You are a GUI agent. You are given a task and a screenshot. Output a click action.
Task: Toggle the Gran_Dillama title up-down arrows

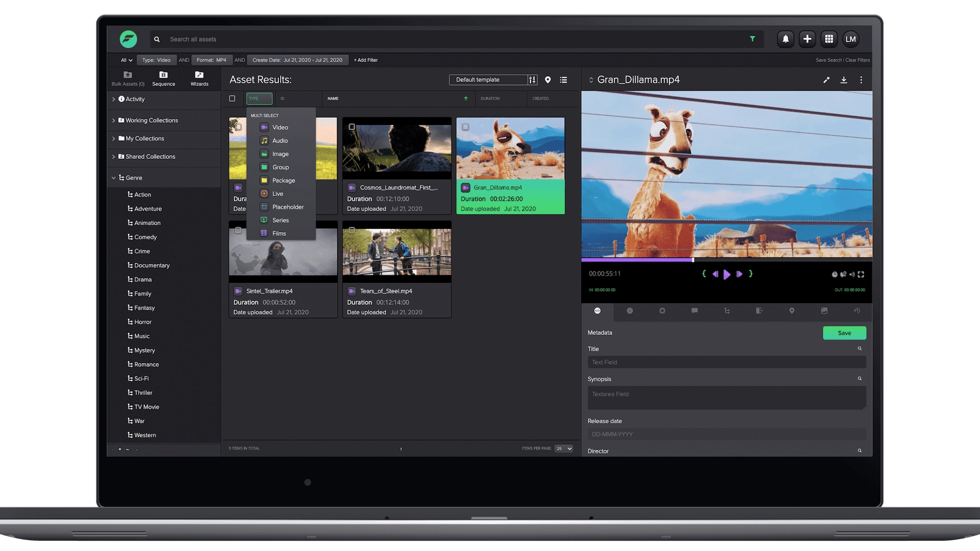pos(591,80)
